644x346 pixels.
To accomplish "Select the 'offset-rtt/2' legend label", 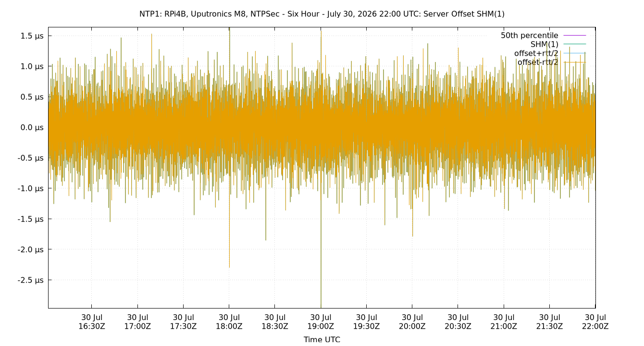I will 538,62.
